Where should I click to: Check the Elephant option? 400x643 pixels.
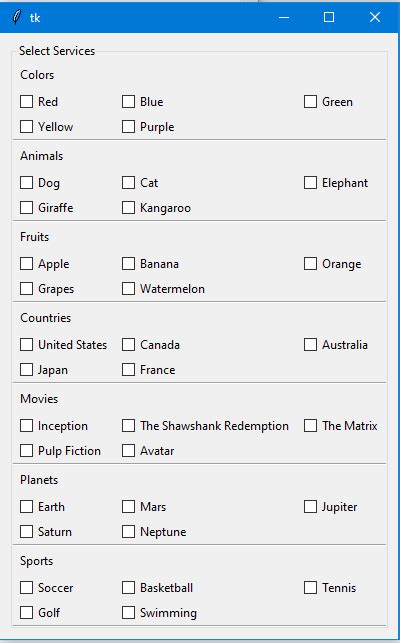(311, 183)
